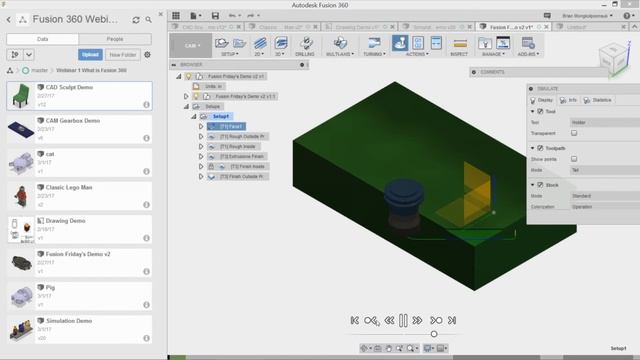This screenshot has height=360, width=640.
Task: Click the Save disk icon
Action: [x=215, y=16]
